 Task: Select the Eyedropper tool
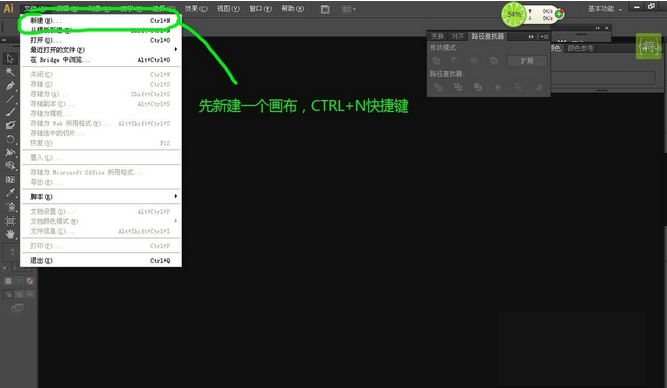coord(10,193)
